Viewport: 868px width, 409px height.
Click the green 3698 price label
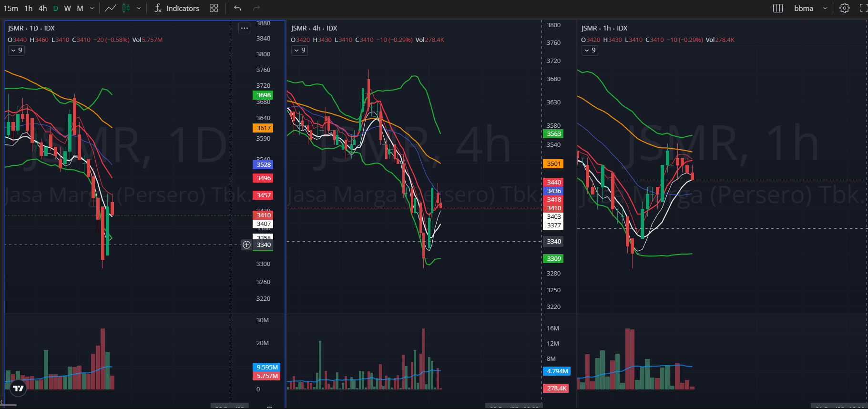pyautogui.click(x=263, y=95)
